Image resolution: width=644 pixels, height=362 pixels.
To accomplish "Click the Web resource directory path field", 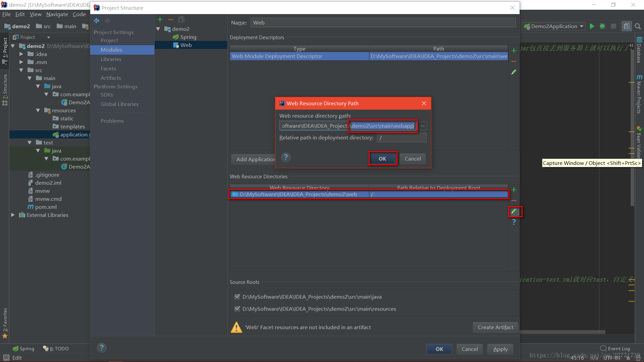I will coord(349,126).
